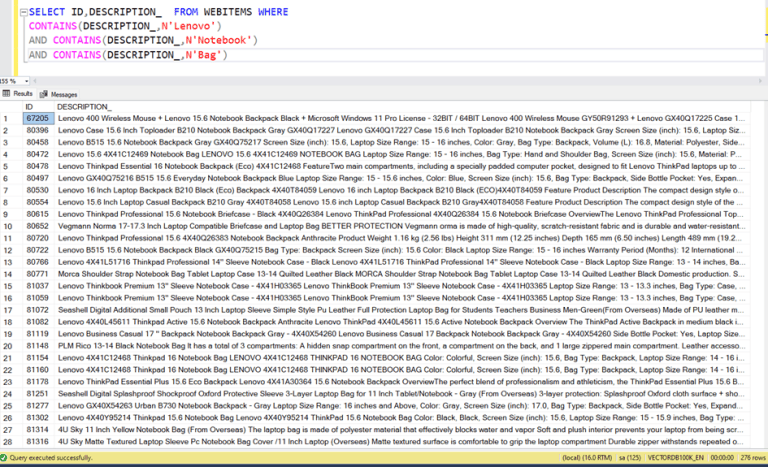Click the Morca Shoulder Strap Notebook Bag description
This screenshot has height=467, width=768.
(x=402, y=274)
